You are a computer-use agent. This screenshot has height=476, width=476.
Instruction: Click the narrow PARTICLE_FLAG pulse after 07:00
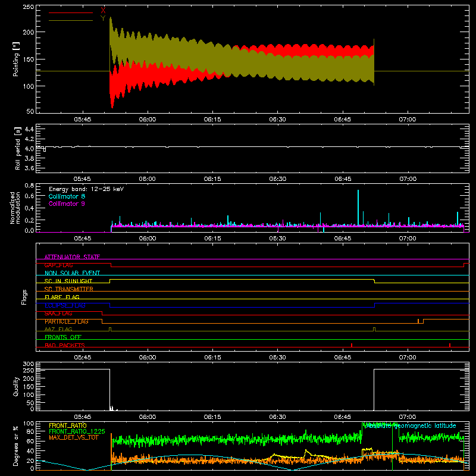pos(418,321)
